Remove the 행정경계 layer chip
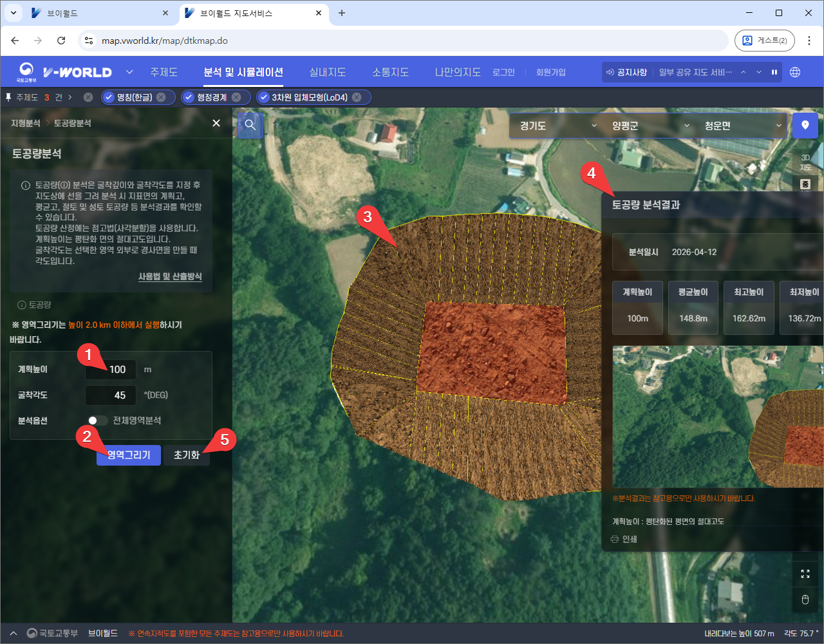824x644 pixels. click(x=237, y=97)
